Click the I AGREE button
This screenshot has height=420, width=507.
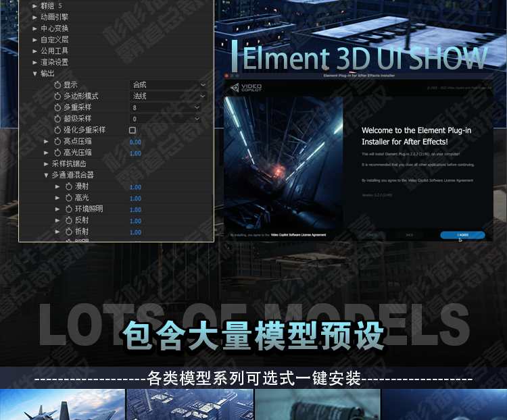click(462, 235)
